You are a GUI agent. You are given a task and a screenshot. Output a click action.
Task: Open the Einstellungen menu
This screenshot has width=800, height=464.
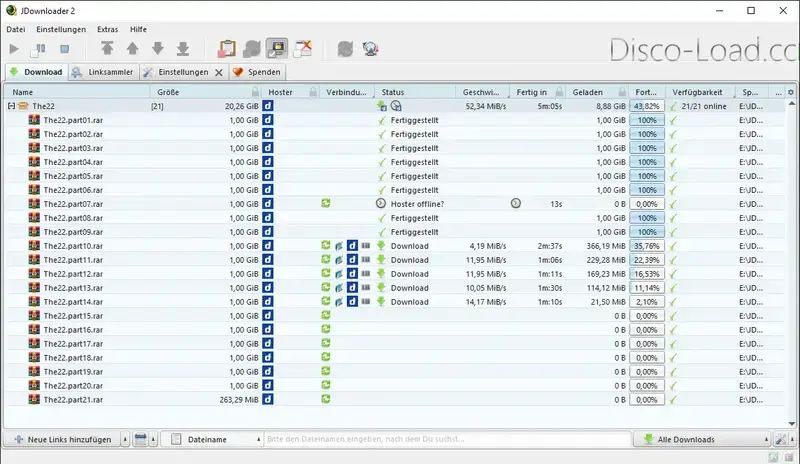(x=61, y=29)
